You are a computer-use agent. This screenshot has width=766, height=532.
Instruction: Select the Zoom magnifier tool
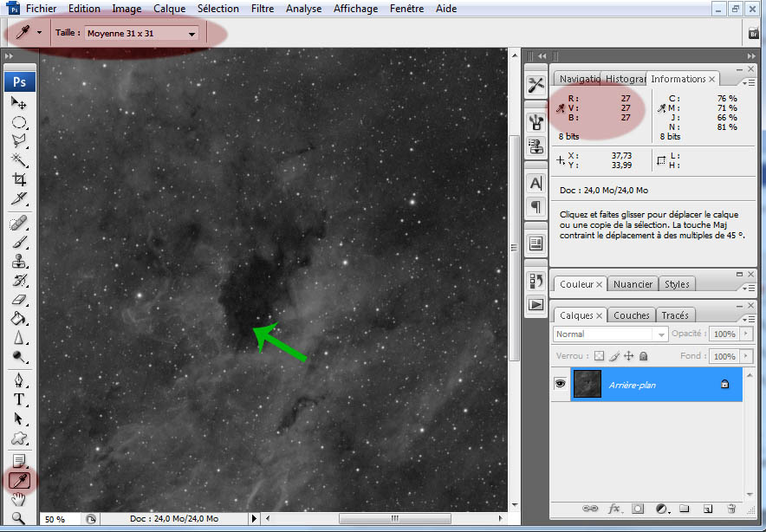click(x=19, y=518)
